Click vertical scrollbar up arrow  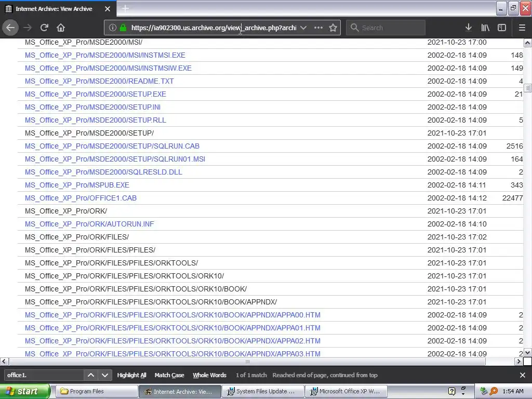click(x=528, y=43)
